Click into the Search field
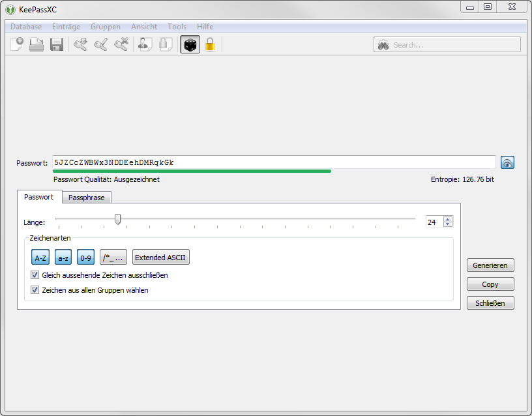 tap(447, 44)
